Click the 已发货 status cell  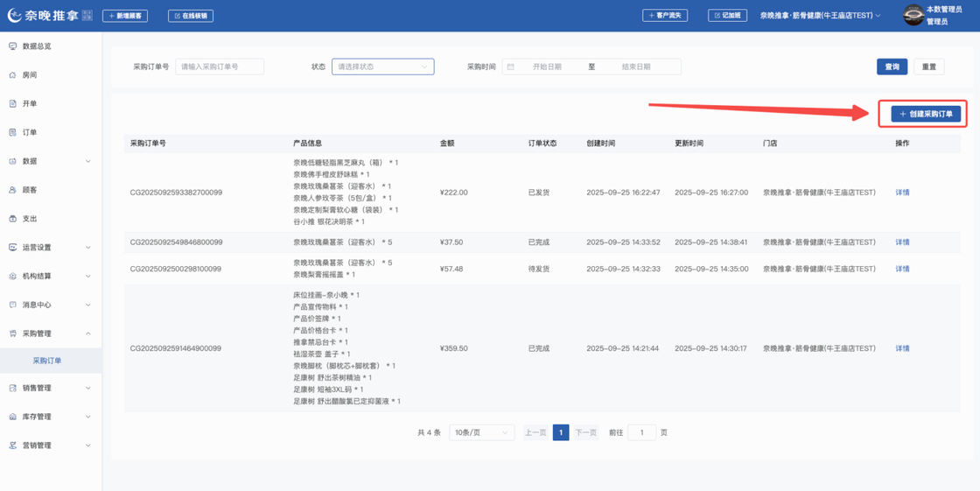[x=538, y=193]
